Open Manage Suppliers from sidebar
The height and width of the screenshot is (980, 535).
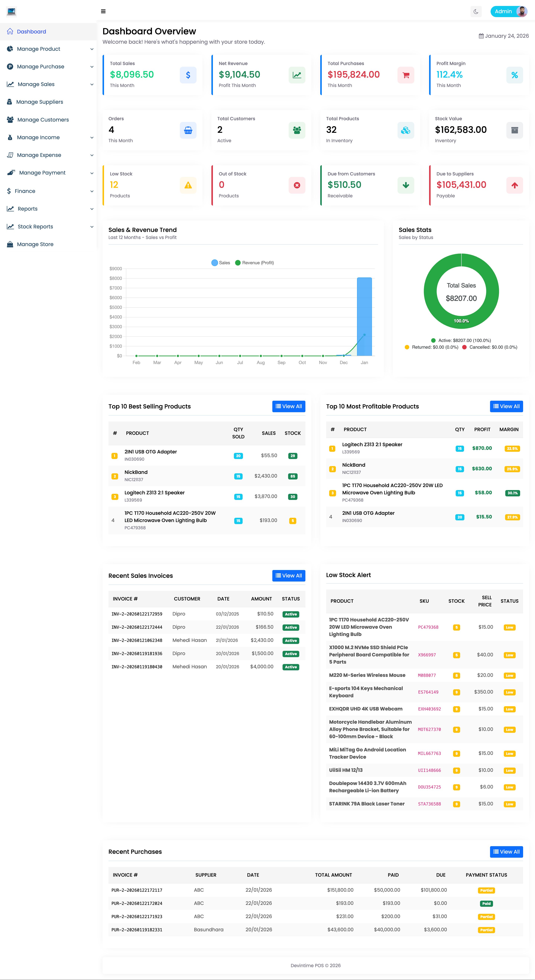(40, 102)
